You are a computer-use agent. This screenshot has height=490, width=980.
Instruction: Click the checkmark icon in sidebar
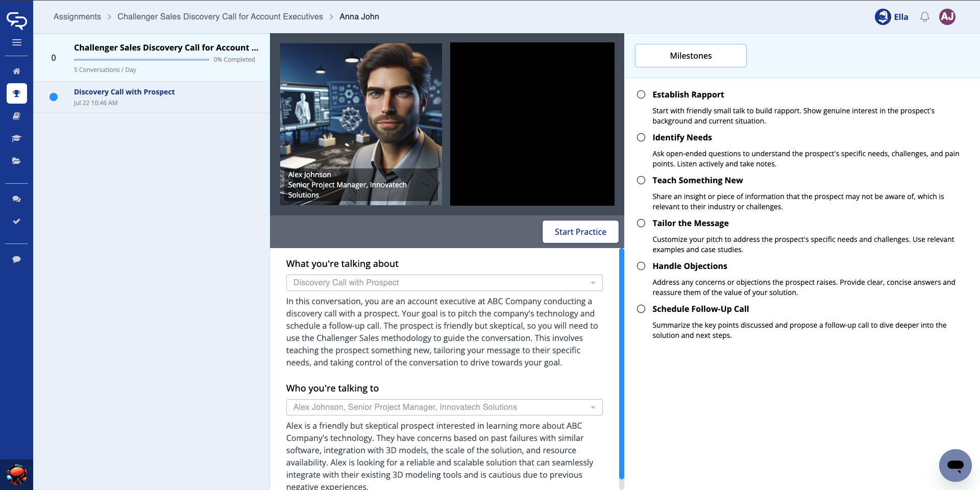[16, 222]
